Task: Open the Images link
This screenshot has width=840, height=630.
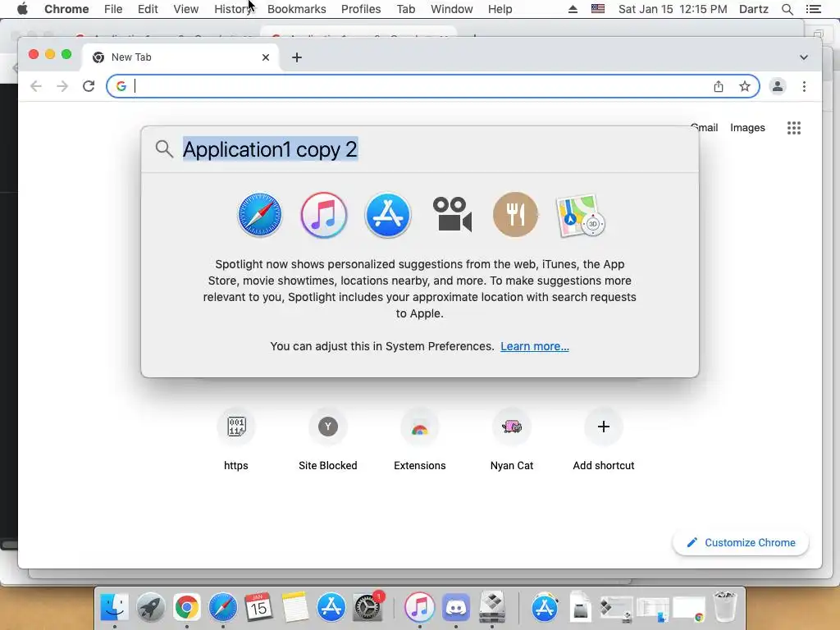Action: 747,127
